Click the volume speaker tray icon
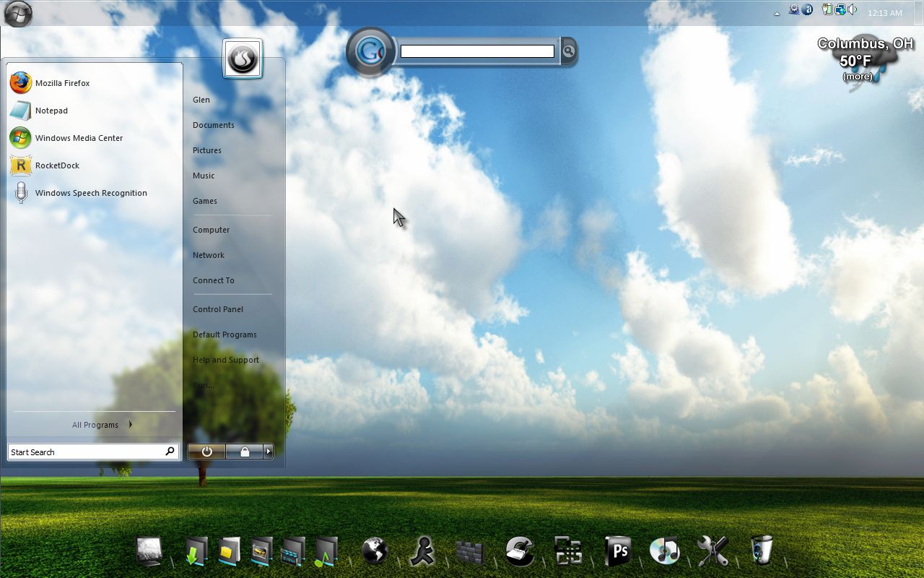The width and height of the screenshot is (924, 578). (853, 10)
